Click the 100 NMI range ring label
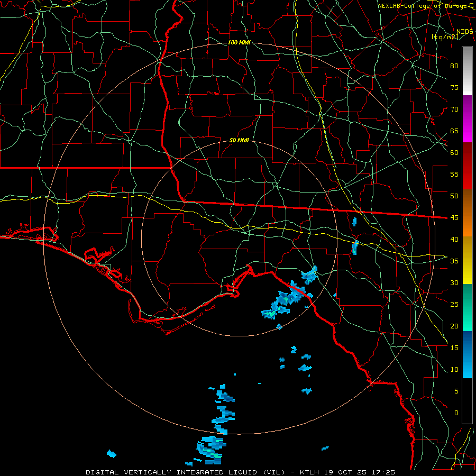This screenshot has height=476, width=476. [x=239, y=42]
